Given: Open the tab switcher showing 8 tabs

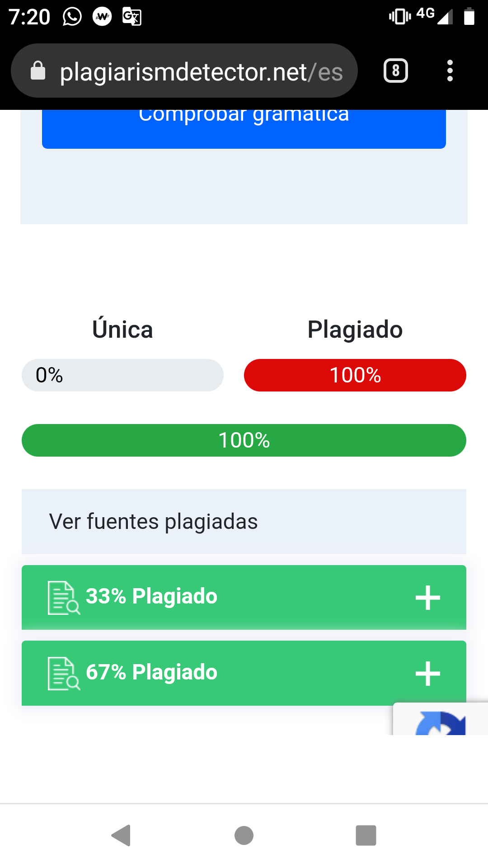Looking at the screenshot, I should pos(396,71).
